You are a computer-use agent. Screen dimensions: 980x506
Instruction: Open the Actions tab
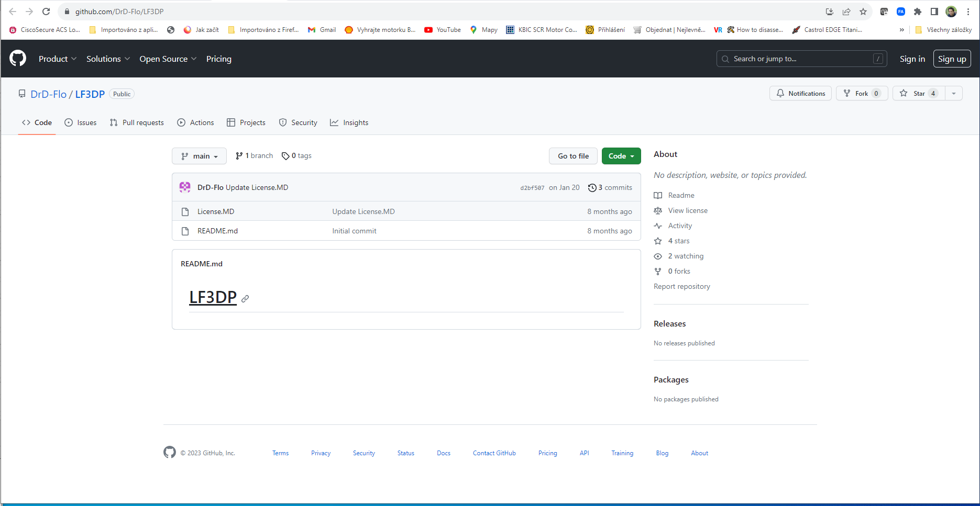(x=195, y=122)
